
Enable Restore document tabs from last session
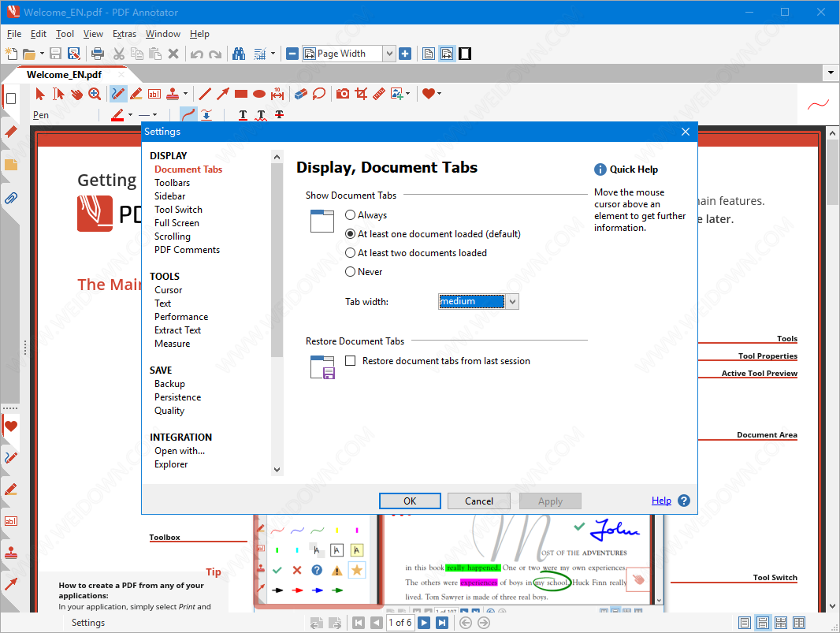click(x=351, y=361)
